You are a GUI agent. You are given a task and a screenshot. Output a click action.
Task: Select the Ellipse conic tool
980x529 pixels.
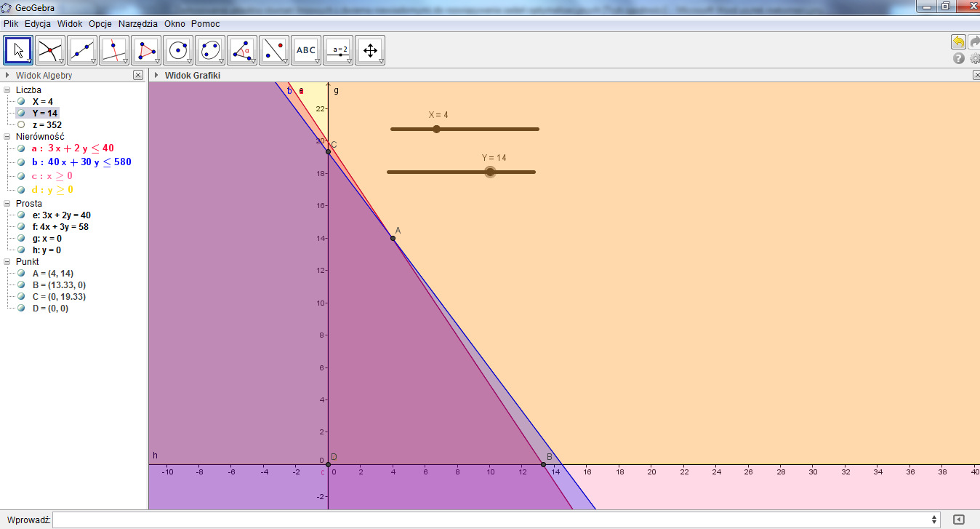coord(210,50)
